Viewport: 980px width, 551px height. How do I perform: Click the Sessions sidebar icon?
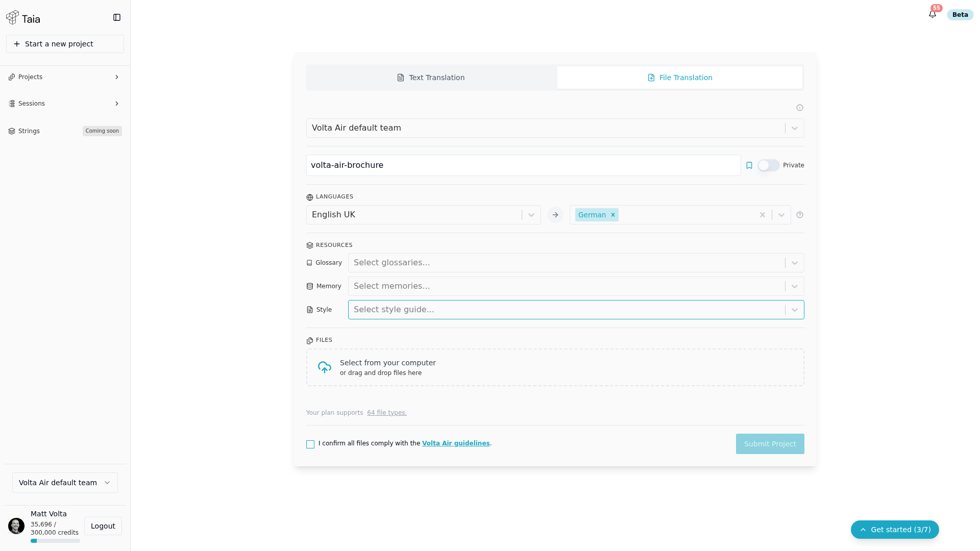point(12,104)
